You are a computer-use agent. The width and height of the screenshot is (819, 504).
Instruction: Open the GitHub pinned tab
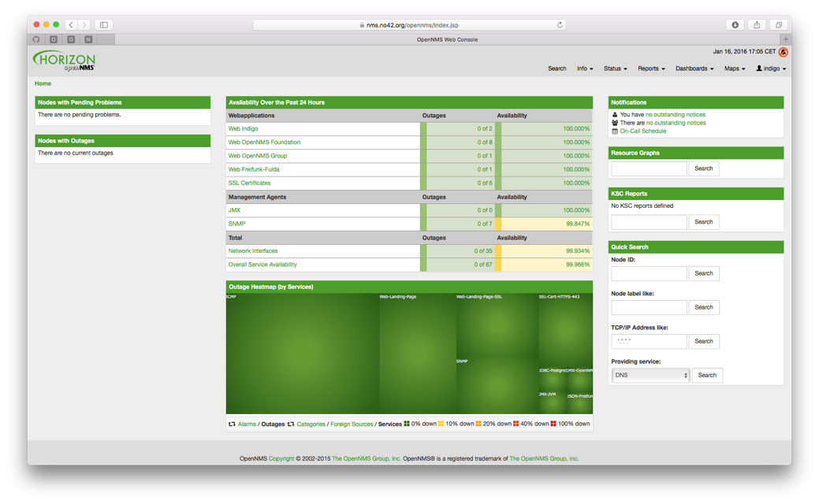point(36,39)
